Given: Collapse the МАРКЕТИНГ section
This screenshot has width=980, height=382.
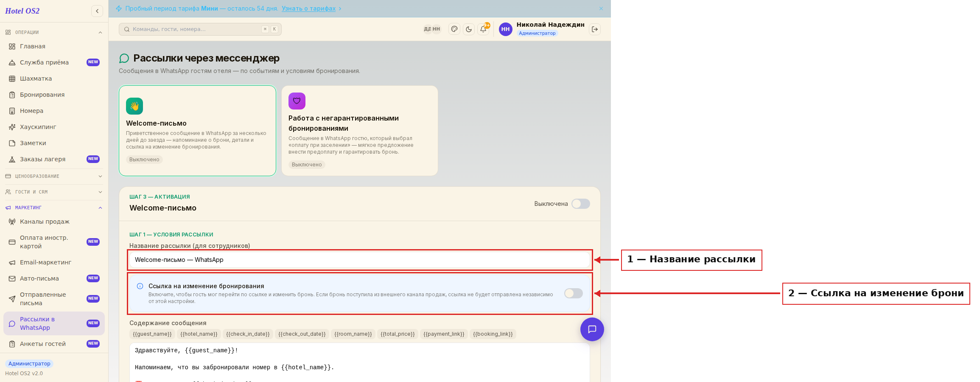Looking at the screenshot, I should click(x=54, y=208).
